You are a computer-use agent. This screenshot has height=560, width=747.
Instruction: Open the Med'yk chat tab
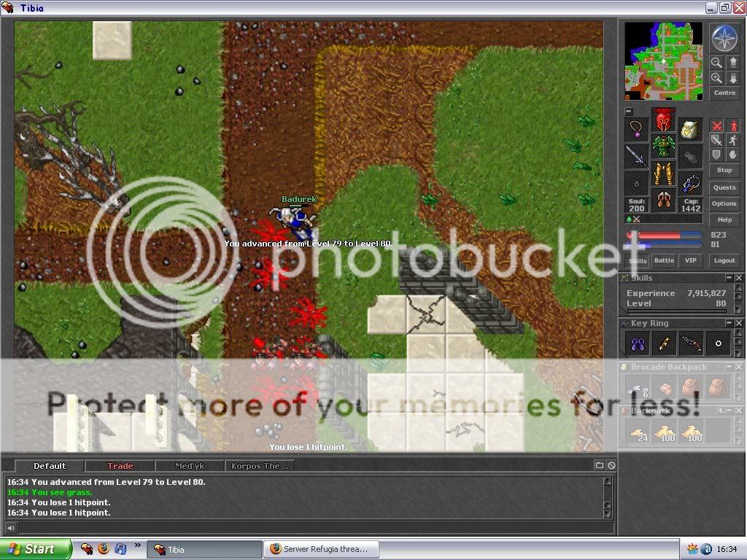pos(190,466)
